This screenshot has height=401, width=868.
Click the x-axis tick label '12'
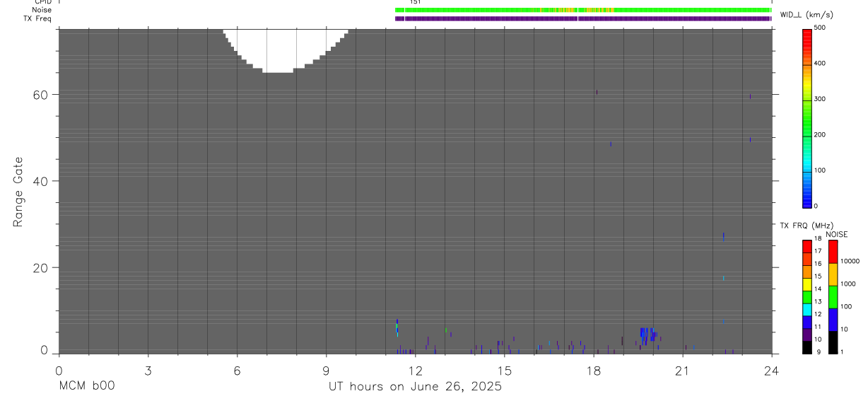click(x=415, y=370)
